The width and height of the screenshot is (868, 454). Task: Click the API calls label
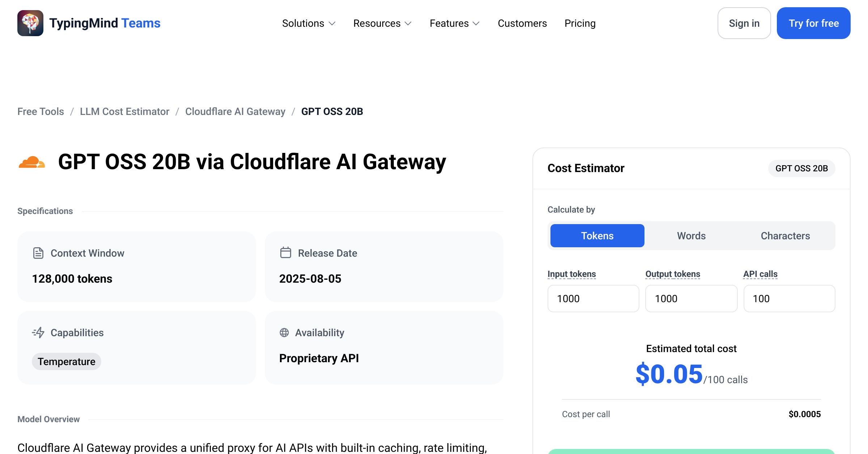(x=760, y=274)
